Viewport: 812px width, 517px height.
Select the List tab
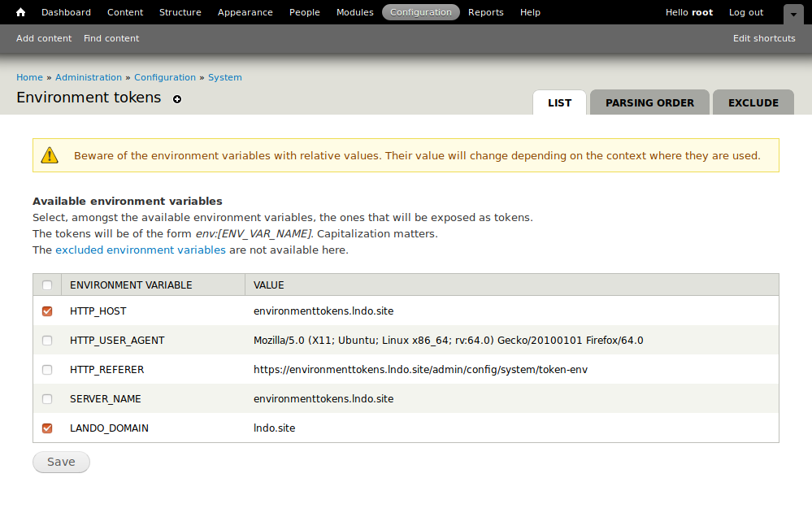point(559,103)
